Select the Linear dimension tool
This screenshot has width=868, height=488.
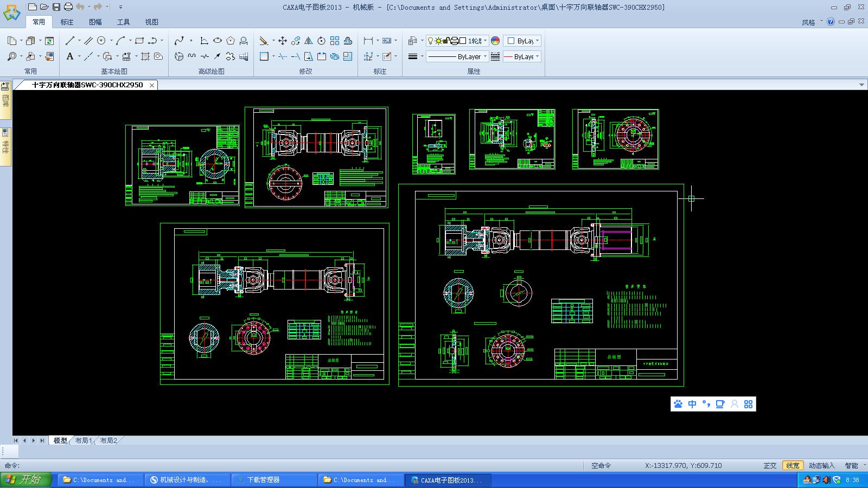[368, 41]
